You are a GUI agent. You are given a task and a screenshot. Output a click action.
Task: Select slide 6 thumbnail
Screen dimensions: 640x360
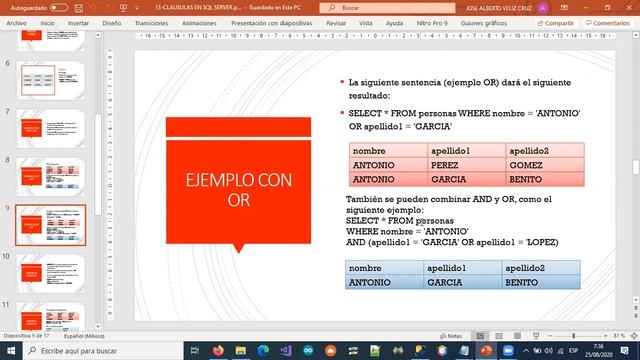51,80
